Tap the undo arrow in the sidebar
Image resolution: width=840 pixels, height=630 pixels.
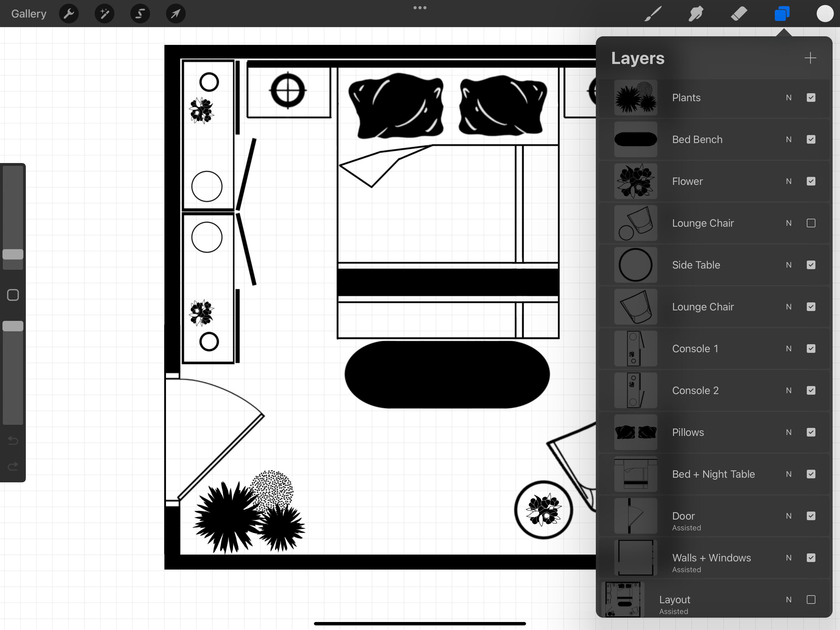point(13,441)
